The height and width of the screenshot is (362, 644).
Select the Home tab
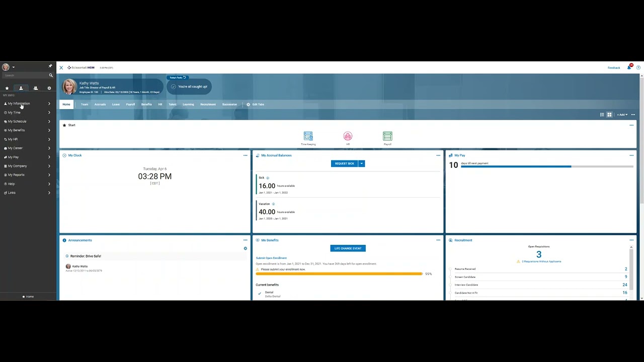coord(66,105)
